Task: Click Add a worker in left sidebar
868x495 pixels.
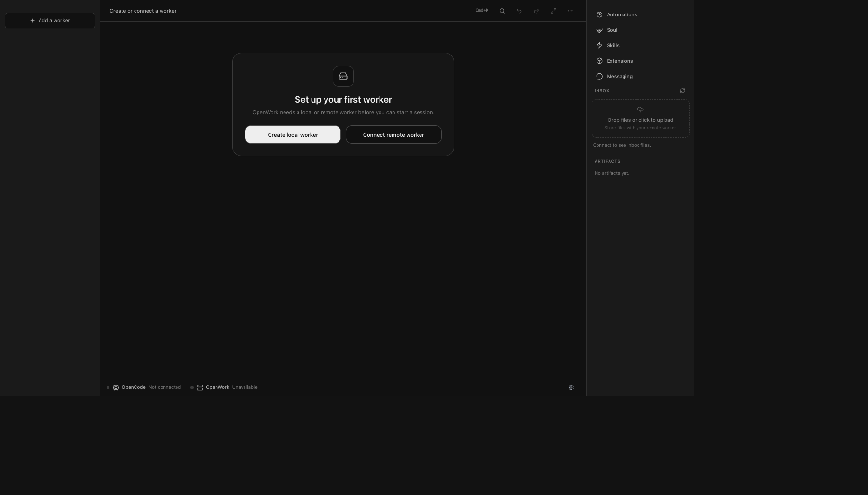Action: point(50,20)
